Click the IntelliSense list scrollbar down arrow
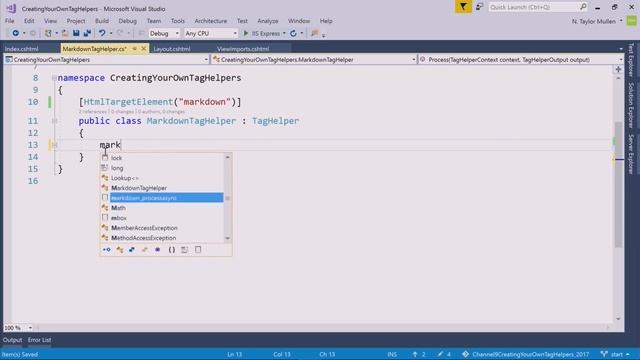This screenshot has width=640, height=360. [228, 238]
